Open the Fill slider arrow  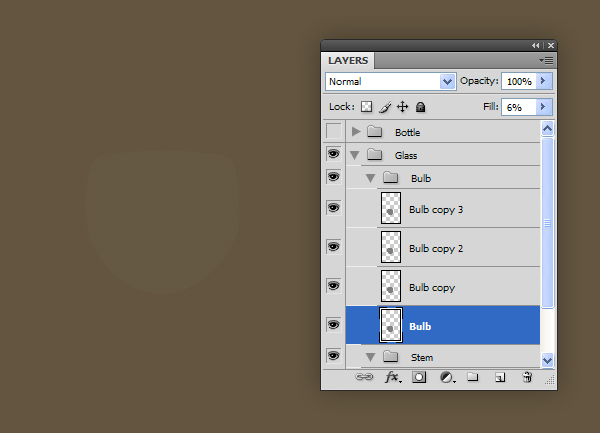point(543,107)
